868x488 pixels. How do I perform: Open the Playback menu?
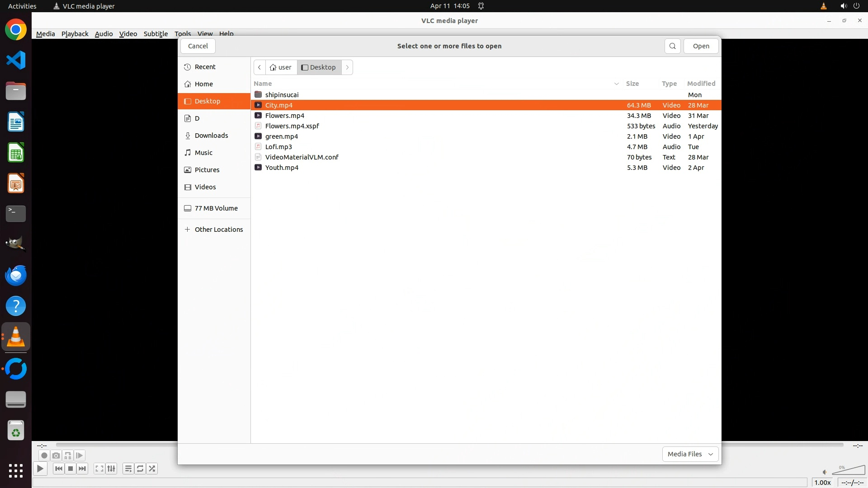coord(75,34)
